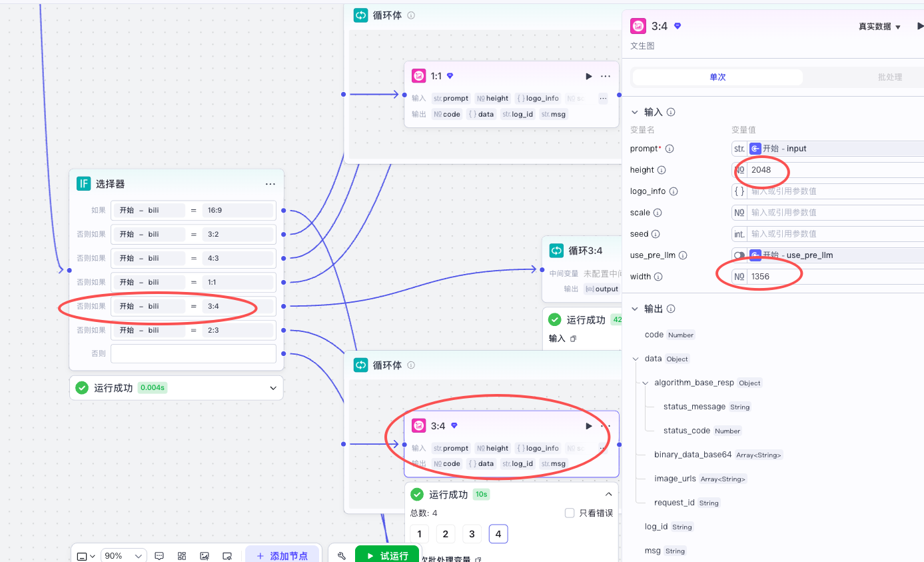This screenshot has height=562, width=924.
Task: Open the three-dot menu on the 选择器 node
Action: coord(270,184)
